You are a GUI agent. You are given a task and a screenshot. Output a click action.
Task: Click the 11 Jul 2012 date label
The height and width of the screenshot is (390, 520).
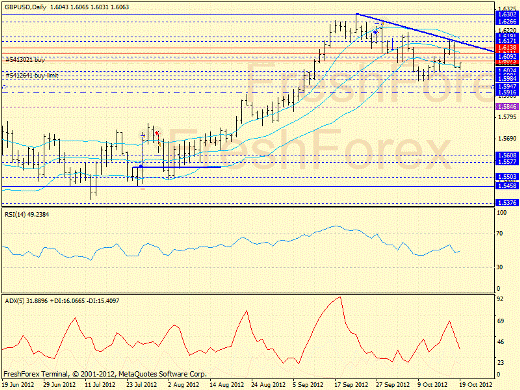(x=100, y=384)
